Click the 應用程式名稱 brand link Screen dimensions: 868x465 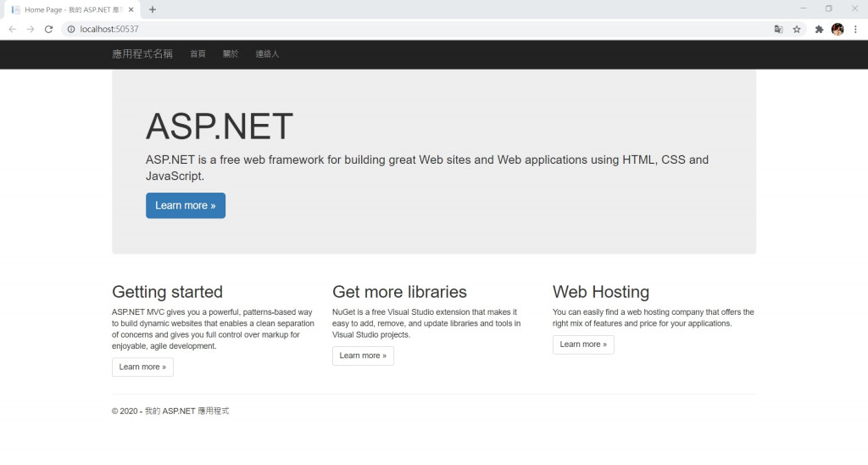tap(142, 53)
